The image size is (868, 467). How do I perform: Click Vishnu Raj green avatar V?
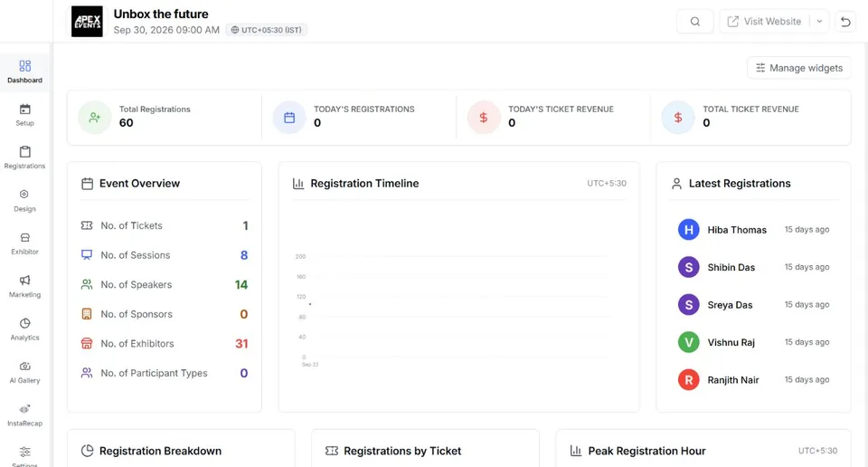coord(689,342)
